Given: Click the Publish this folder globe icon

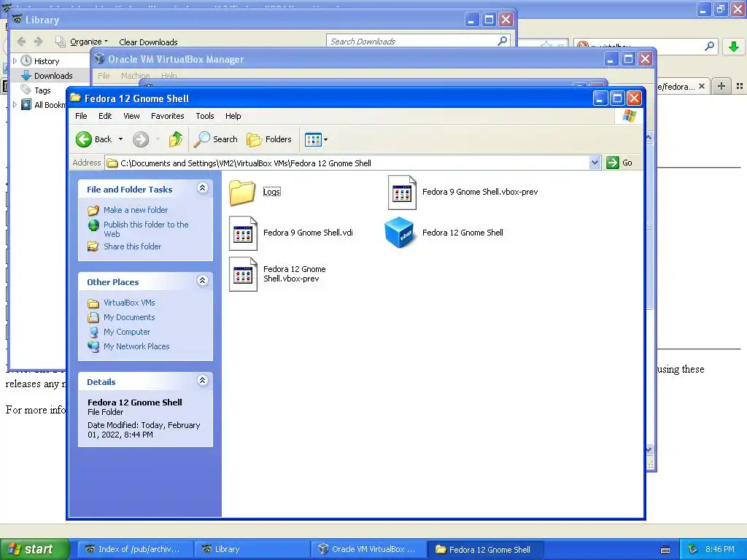Looking at the screenshot, I should tap(93, 225).
